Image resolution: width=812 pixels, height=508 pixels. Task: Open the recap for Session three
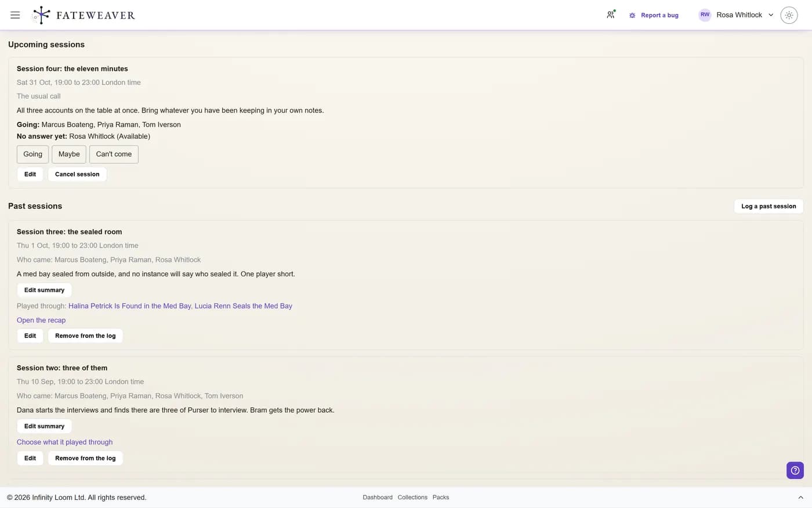tap(41, 320)
